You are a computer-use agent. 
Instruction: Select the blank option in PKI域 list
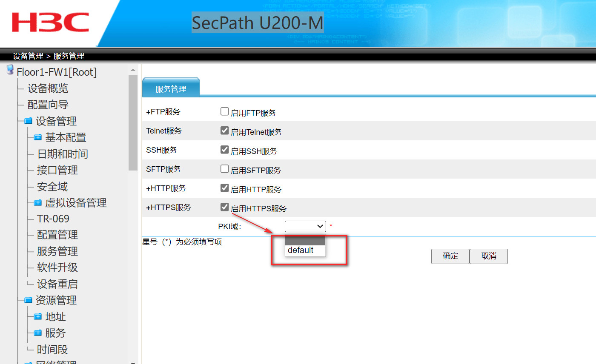pyautogui.click(x=305, y=240)
